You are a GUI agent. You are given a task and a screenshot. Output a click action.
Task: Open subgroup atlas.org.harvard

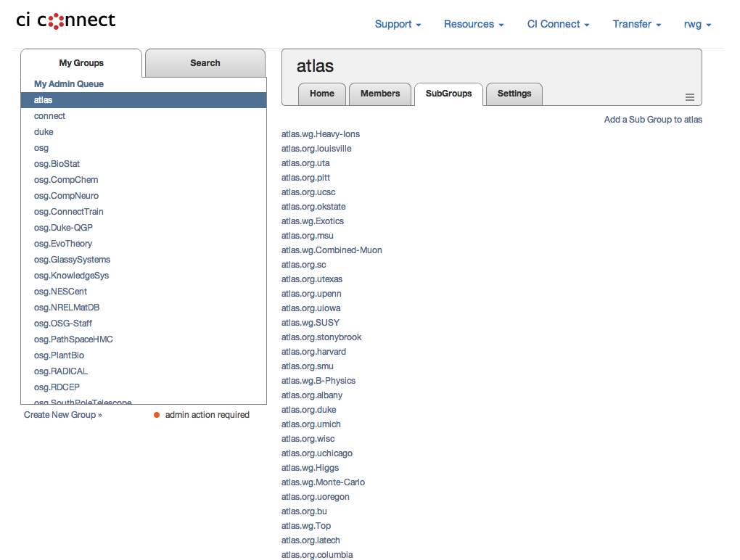313,352
